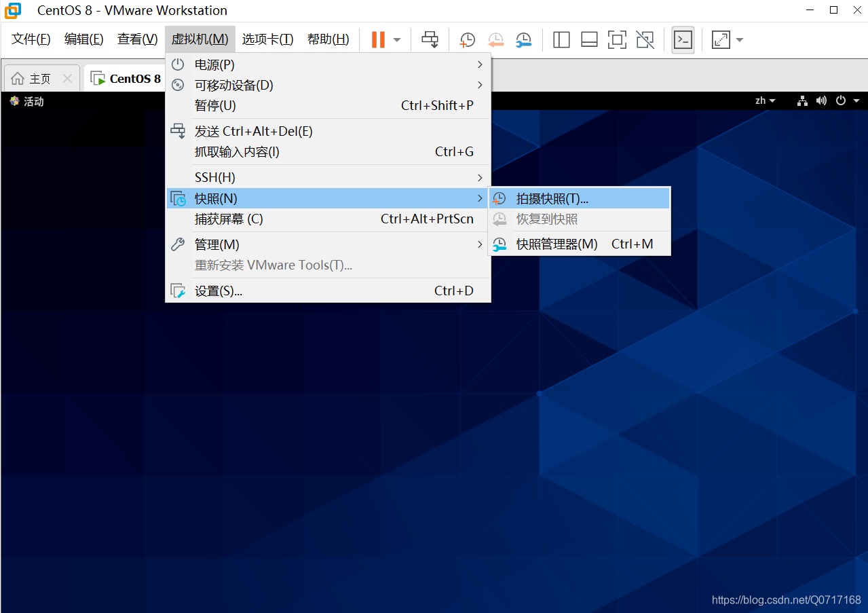Select 捕获屏幕 (C) menu entry
Screen dimensions: 868x613
tap(328, 219)
